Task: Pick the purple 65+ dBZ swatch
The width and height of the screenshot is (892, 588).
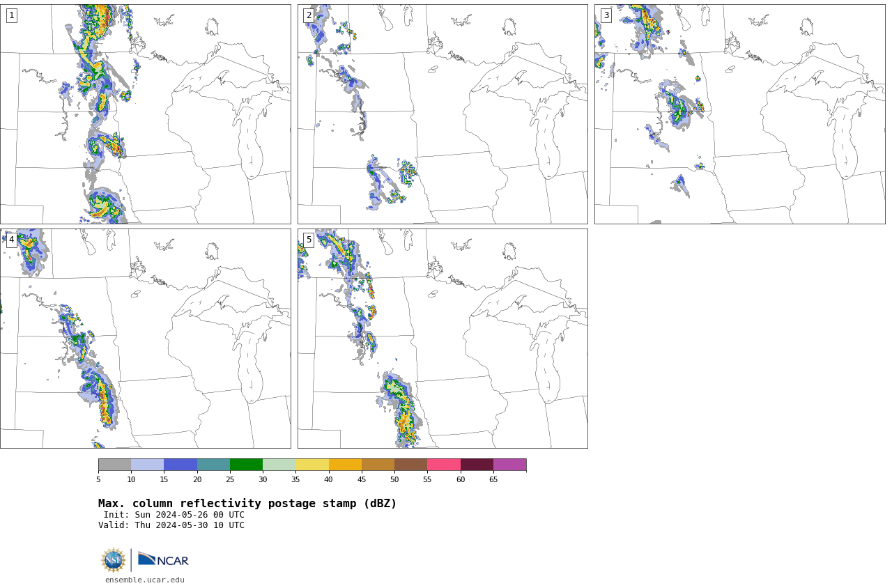Action: pyautogui.click(x=510, y=465)
